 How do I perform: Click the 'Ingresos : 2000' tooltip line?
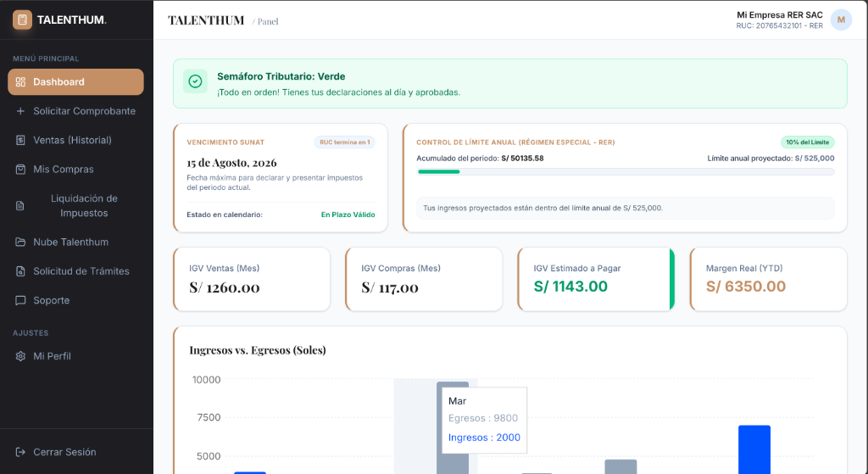[484, 438]
